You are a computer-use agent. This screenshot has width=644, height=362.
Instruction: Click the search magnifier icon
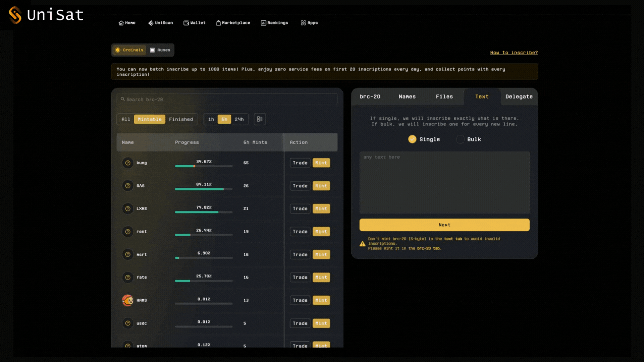coord(123,99)
